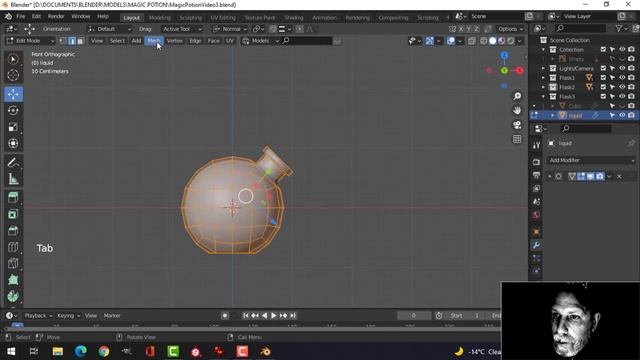Uncheck Flask1 collection exclude checkbox

click(x=603, y=78)
